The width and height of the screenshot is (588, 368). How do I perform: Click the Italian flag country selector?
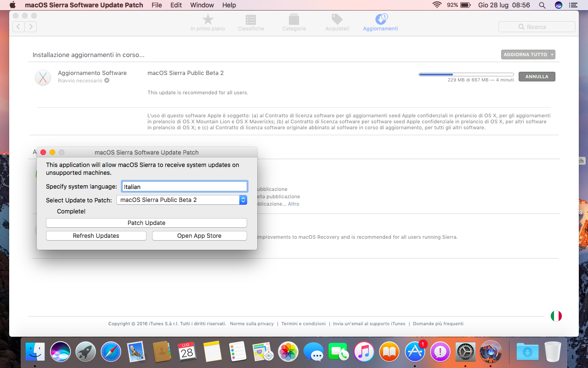point(556,316)
